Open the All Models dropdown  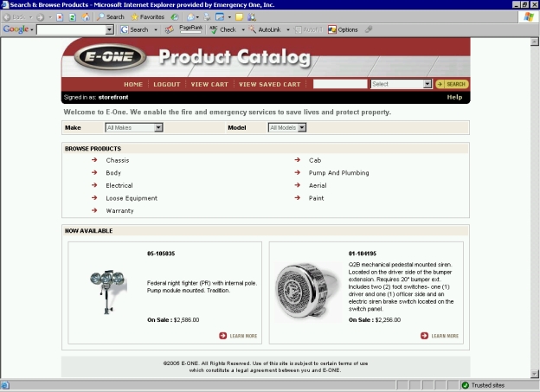pyautogui.click(x=287, y=128)
